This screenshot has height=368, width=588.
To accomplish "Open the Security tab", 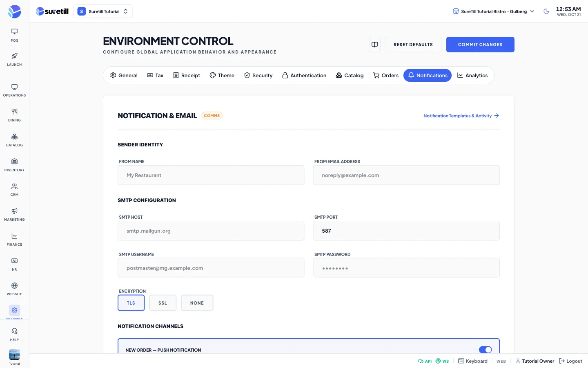I will pos(258,75).
